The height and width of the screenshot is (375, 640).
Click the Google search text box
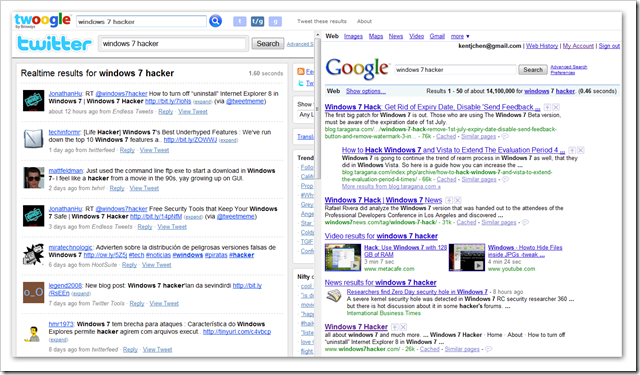[x=455, y=70]
